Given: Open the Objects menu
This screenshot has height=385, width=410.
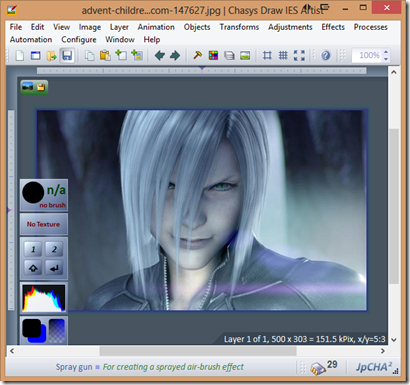Looking at the screenshot, I should (197, 27).
